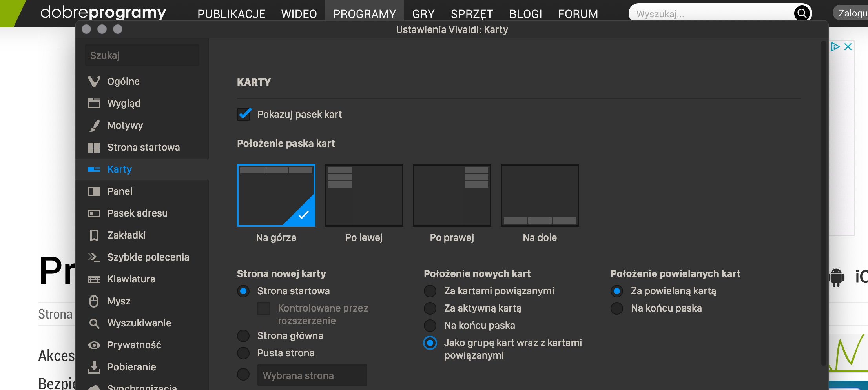Screen dimensions: 868x390
Task: Open the Ogólne settings icon
Action: click(94, 82)
